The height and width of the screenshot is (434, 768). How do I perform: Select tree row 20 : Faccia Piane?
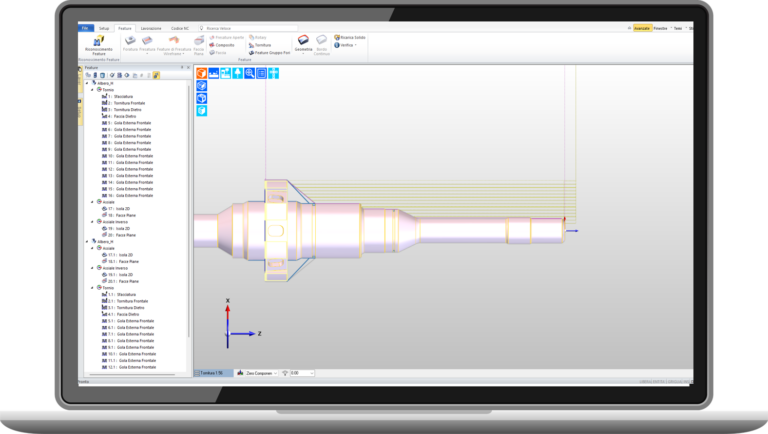pos(119,235)
